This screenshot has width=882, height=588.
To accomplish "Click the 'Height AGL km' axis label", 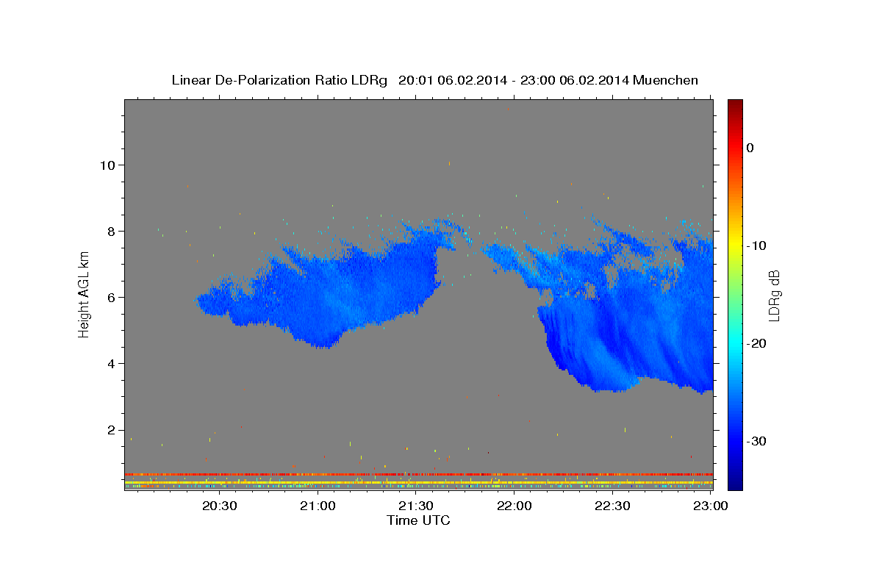I will pyautogui.click(x=85, y=294).
